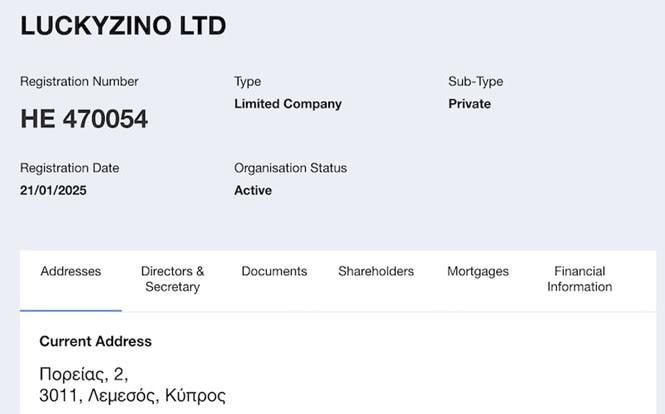Click registration number HE 470054

[84, 119]
